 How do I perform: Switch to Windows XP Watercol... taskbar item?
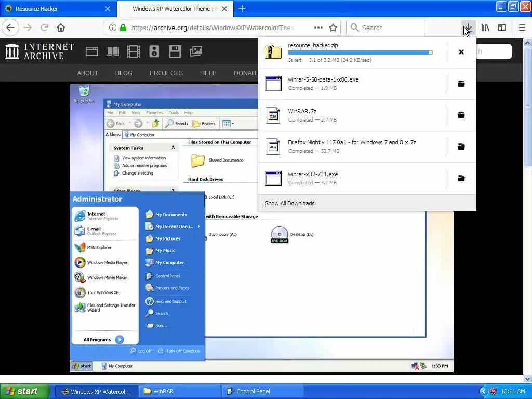coord(96,391)
